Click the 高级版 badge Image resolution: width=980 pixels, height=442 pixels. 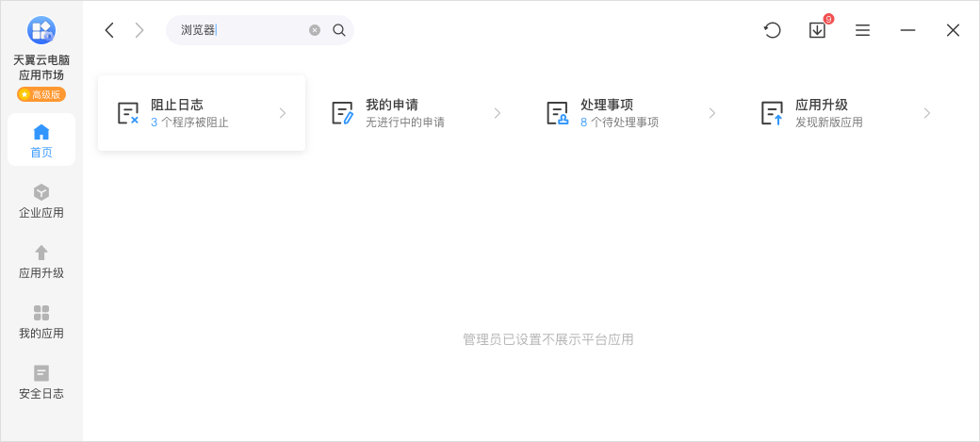pyautogui.click(x=41, y=94)
